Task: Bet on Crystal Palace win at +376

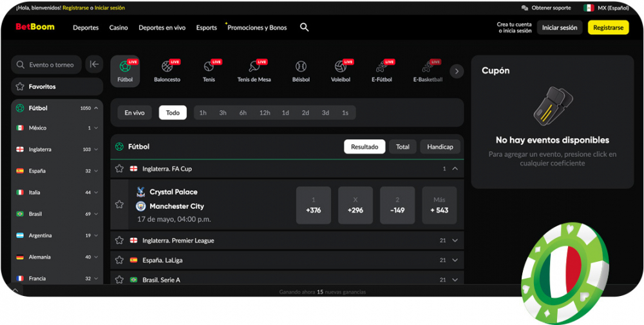Action: click(x=314, y=205)
